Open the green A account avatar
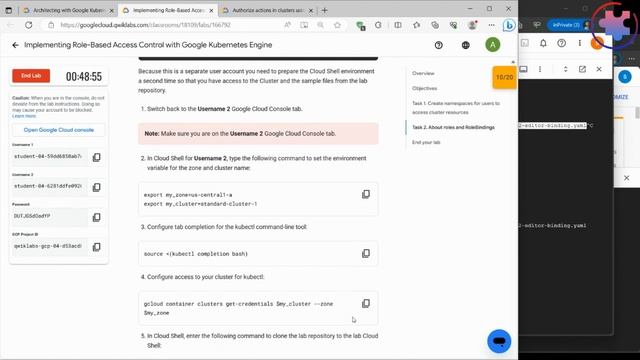The height and width of the screenshot is (360, 640). [493, 45]
